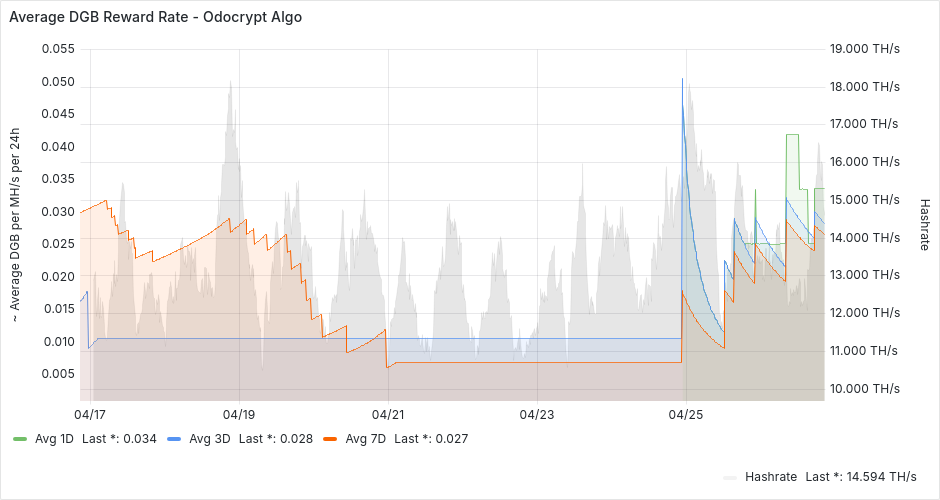Click the gray Hashrate legend color swatch
Viewport: 940px width, 500px height.
(x=731, y=477)
